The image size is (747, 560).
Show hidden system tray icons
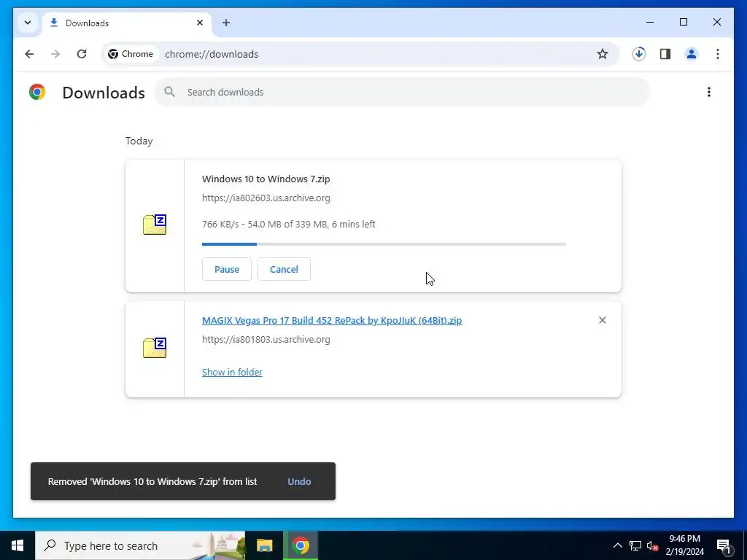coord(617,545)
